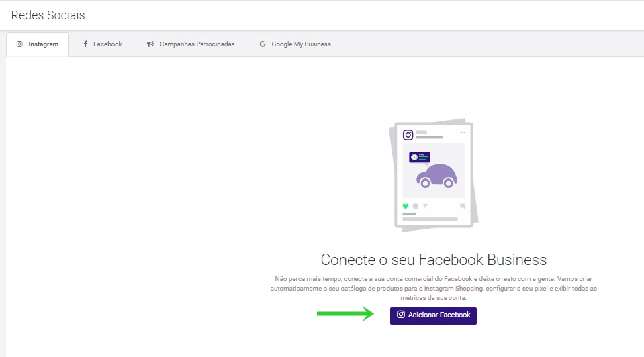Image resolution: width=644 pixels, height=357 pixels.
Task: Click the megaphone icon for sponsored campaigns
Action: coord(150,44)
